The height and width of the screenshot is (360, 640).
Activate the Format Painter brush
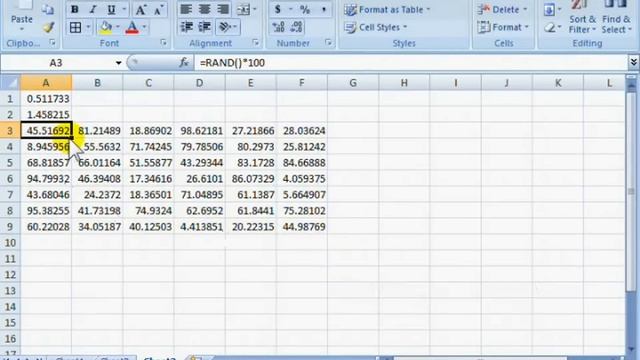point(49,27)
